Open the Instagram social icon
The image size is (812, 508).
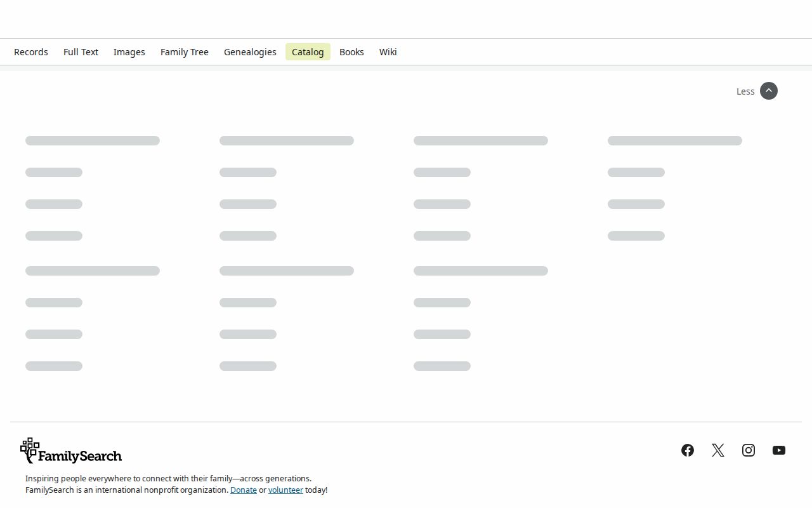(x=749, y=450)
